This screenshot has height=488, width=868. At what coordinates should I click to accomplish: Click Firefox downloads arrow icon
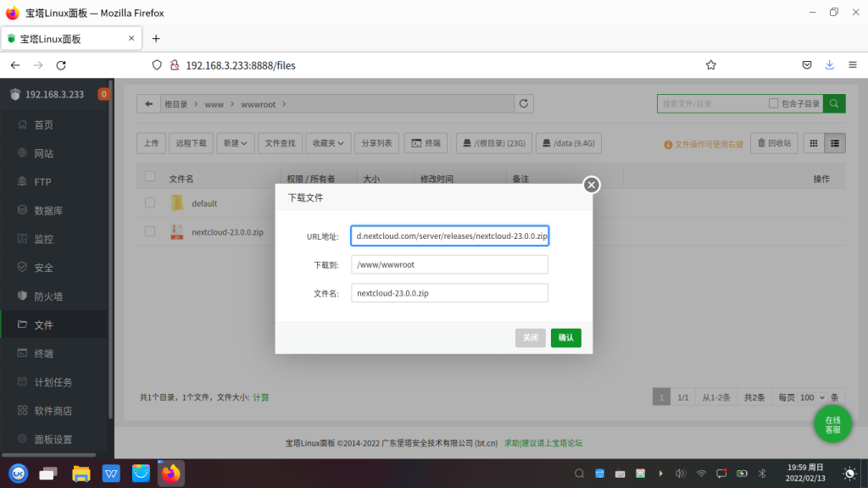(x=829, y=64)
